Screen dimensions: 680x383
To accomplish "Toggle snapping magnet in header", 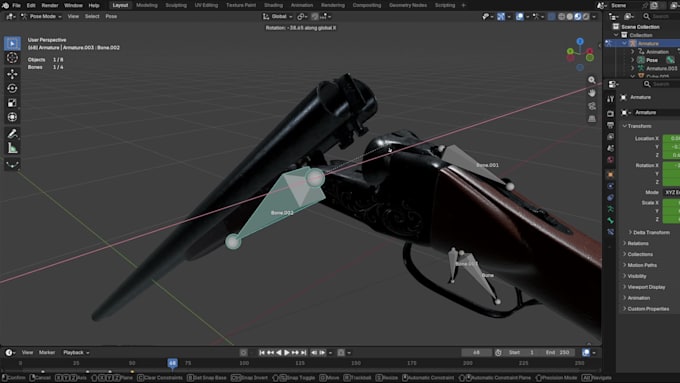I will click(x=315, y=16).
